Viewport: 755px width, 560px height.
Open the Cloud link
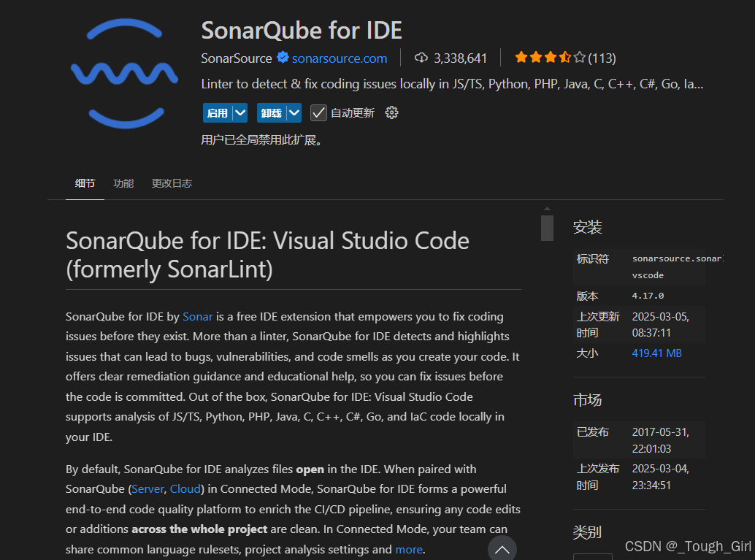[x=185, y=488]
